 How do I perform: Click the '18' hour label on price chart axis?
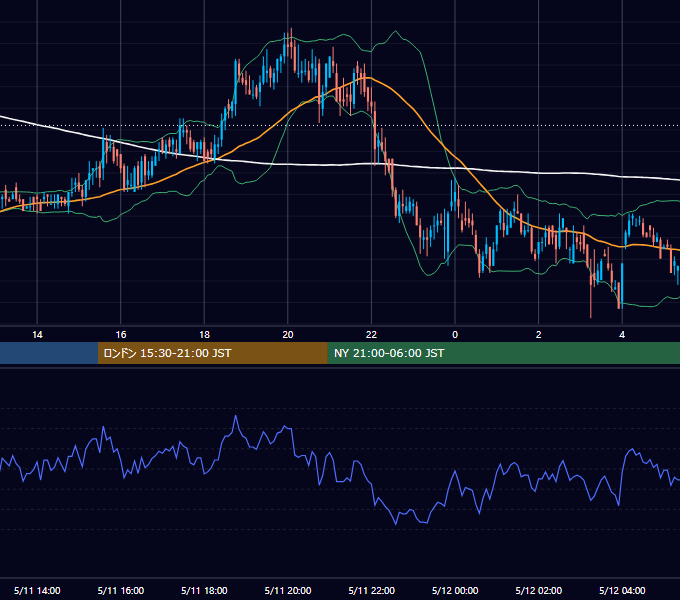click(204, 335)
